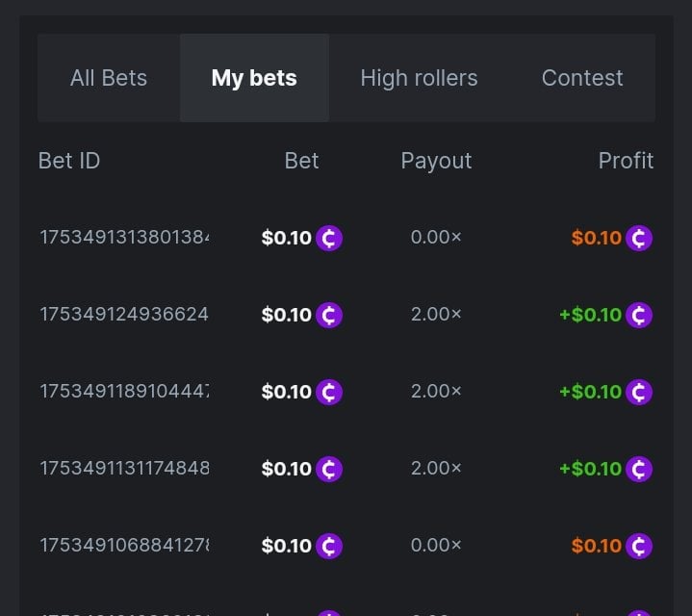
Task: Open the Contest tab
Action: (582, 78)
